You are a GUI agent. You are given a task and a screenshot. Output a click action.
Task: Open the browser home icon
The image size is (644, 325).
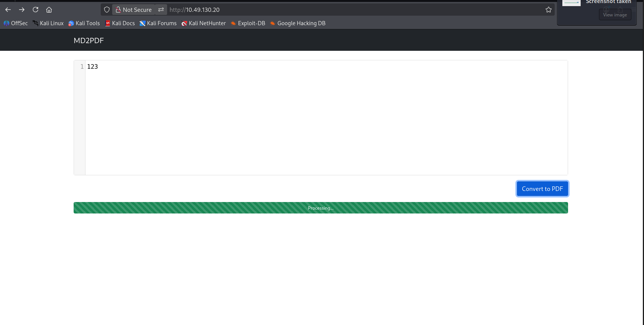49,10
